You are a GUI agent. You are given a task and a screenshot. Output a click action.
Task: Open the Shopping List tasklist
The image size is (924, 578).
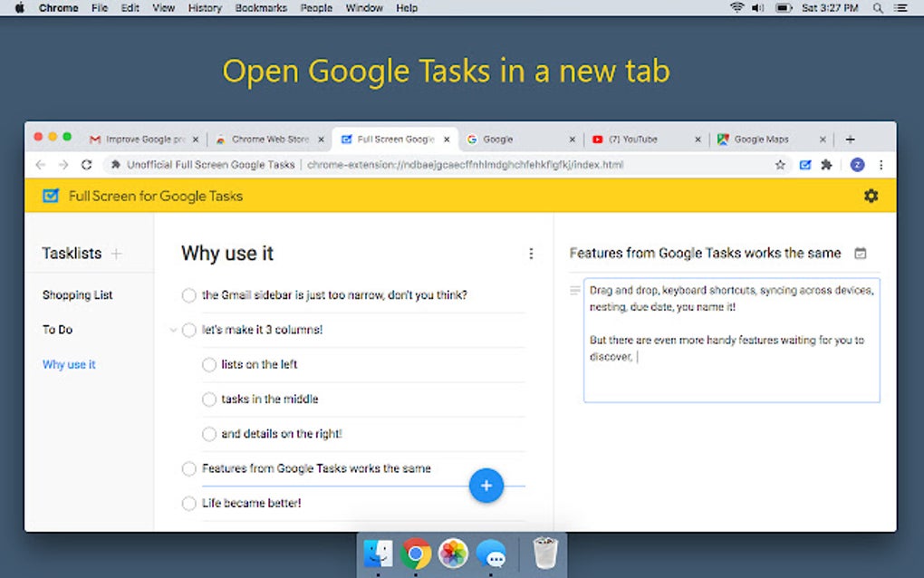click(x=77, y=294)
